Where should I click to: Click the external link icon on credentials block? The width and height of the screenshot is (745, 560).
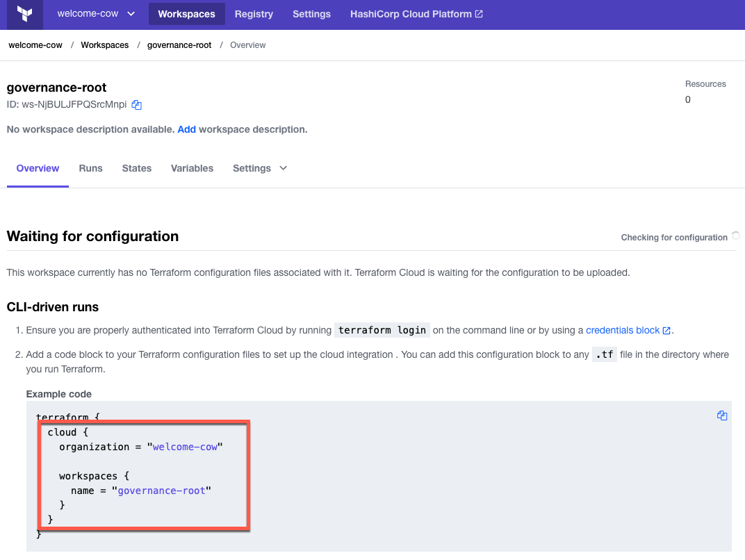point(666,329)
